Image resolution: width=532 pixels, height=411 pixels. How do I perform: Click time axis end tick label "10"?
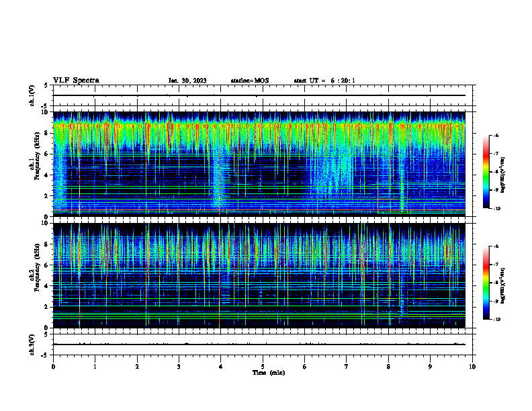click(472, 367)
